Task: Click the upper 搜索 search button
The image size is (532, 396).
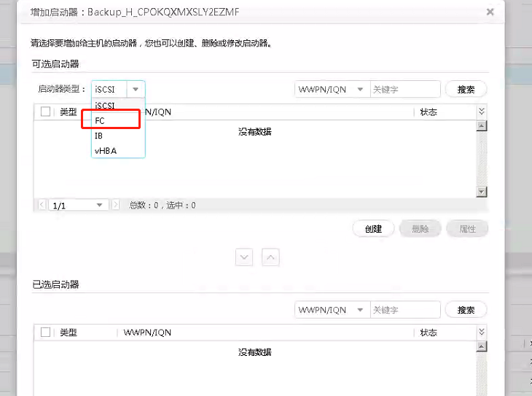Action: pyautogui.click(x=466, y=89)
